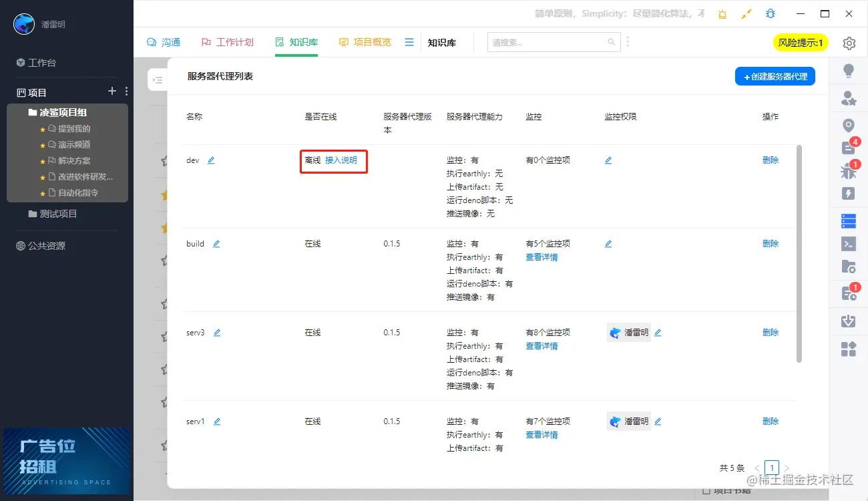This screenshot has width=868, height=501.
Task: Toggle the collapse panel icon behind dialog
Action: pos(158,80)
